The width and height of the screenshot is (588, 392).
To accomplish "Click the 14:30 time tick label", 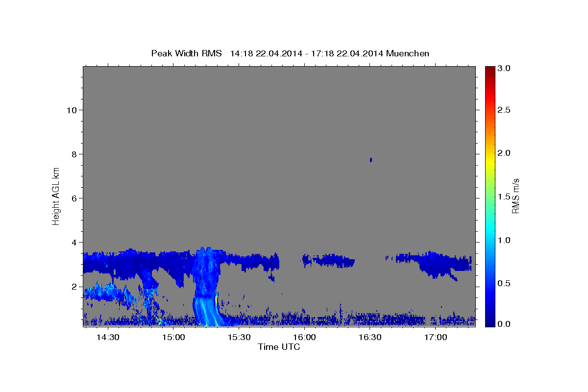I will pyautogui.click(x=108, y=338).
